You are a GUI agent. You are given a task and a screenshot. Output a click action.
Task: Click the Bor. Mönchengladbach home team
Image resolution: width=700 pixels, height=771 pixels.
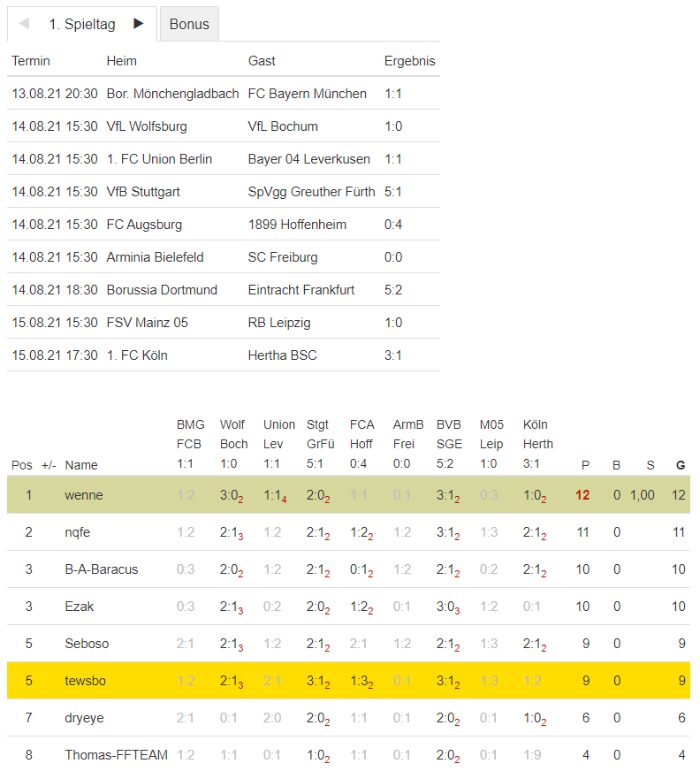(172, 94)
